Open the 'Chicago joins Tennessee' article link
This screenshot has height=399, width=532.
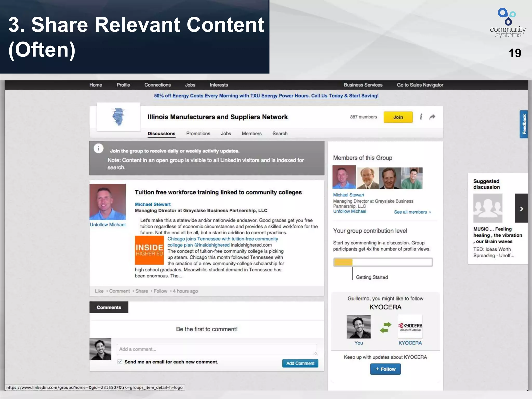pos(223,242)
